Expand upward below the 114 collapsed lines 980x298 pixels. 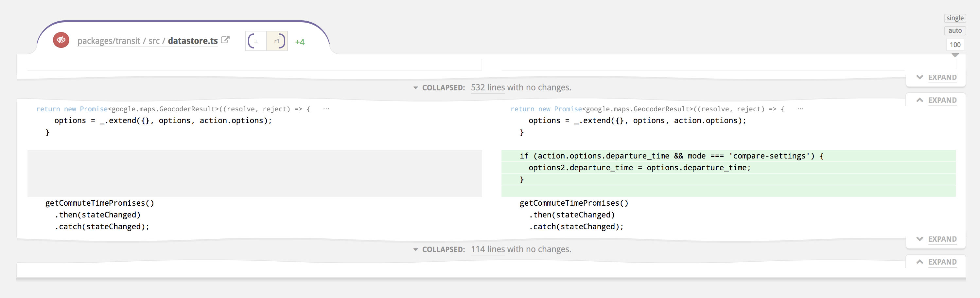[x=936, y=262]
